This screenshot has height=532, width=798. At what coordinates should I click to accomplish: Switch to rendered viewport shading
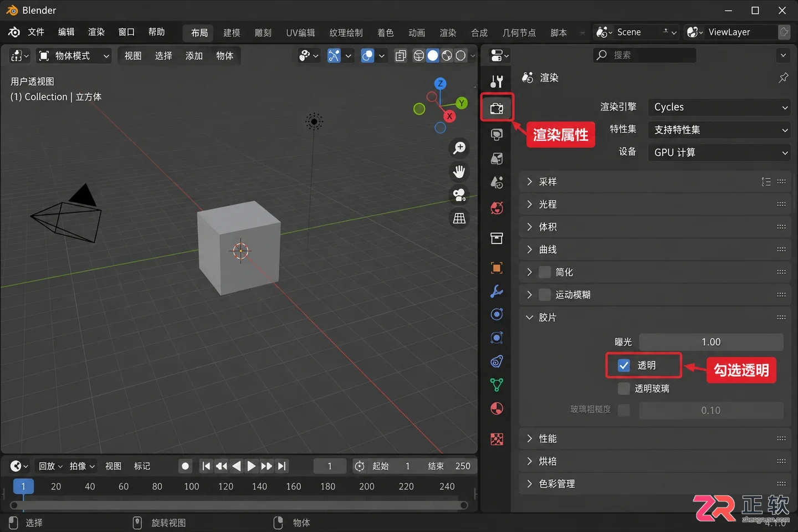461,55
